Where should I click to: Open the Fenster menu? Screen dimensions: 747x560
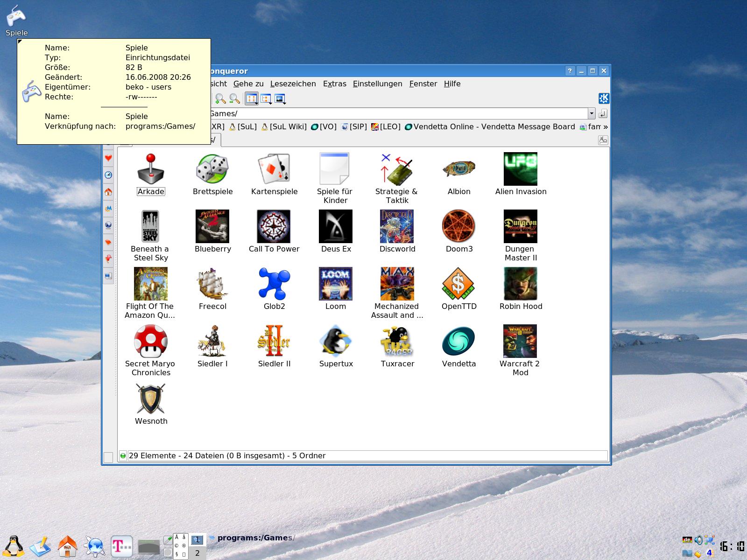[x=423, y=84]
